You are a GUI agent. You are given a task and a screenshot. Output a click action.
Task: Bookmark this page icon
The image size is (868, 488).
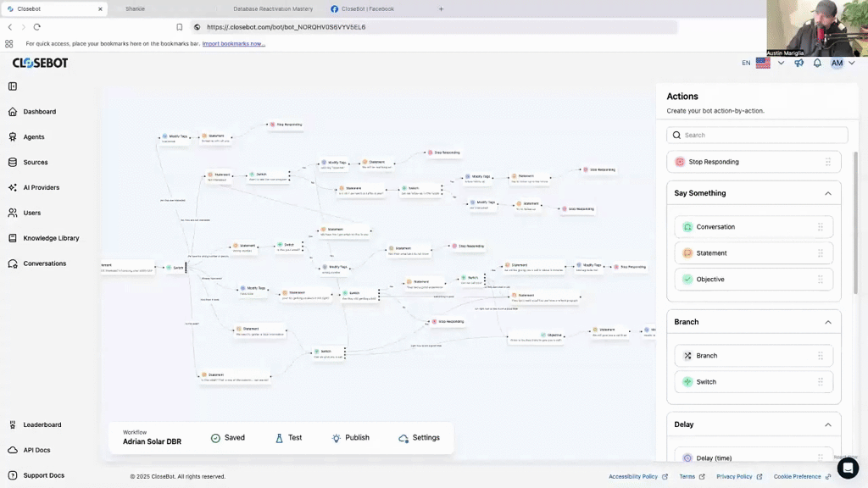tap(180, 27)
